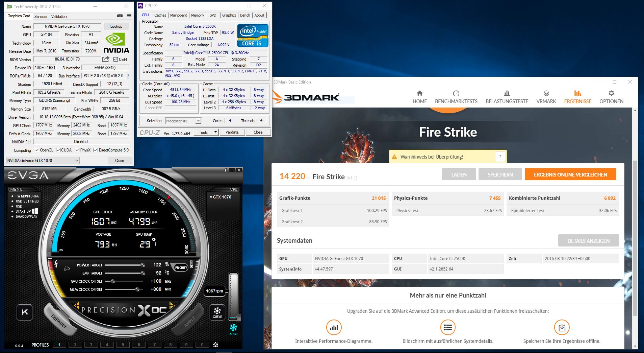Select OSD SETTINGS menu option
Screen dimensions: 644x353
(27, 201)
